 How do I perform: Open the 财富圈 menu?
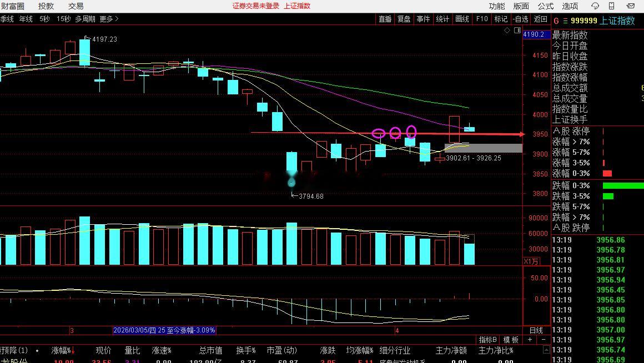(12, 6)
